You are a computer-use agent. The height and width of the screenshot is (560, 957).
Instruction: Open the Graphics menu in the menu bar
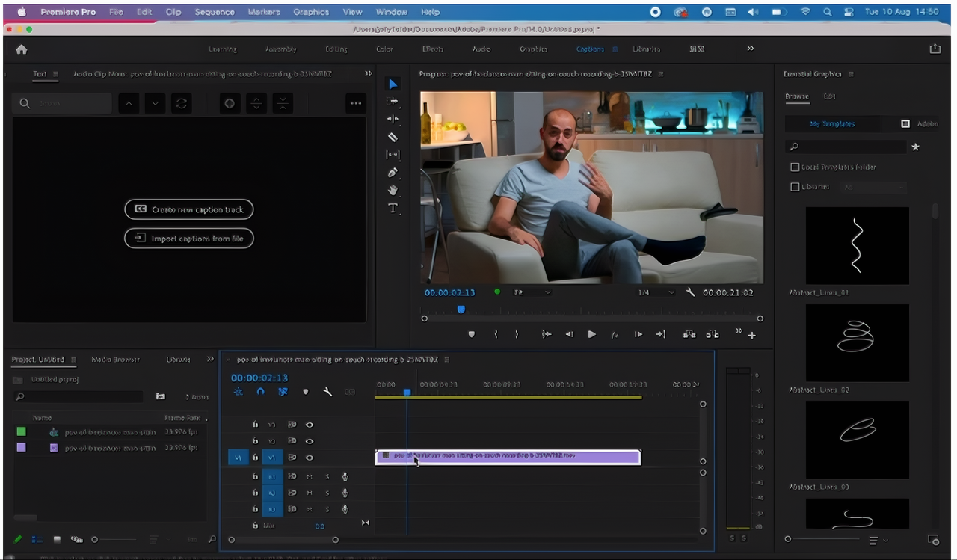(x=311, y=12)
